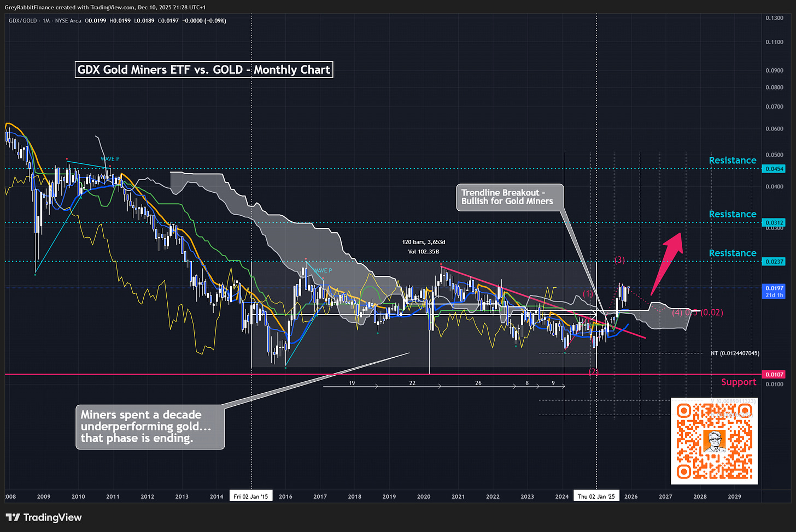The width and height of the screenshot is (796, 532).
Task: Click the Resistance label at the 0.0454 level
Action: click(733, 160)
